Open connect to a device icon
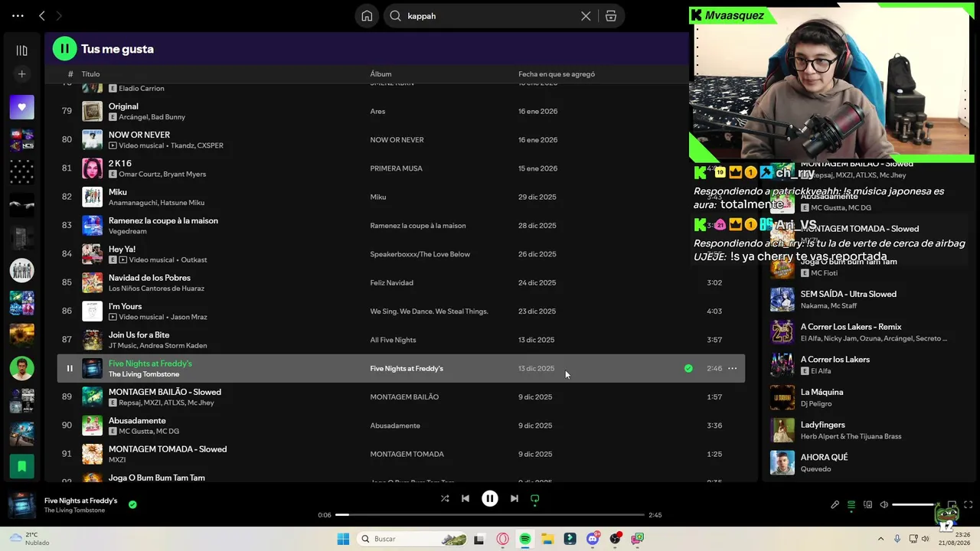 [x=867, y=504]
